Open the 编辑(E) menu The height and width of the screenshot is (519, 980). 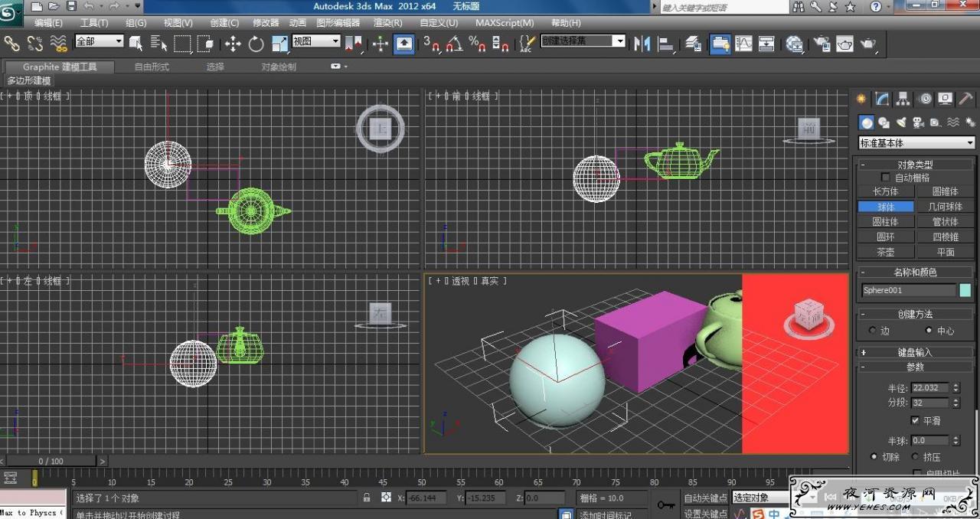(x=49, y=23)
